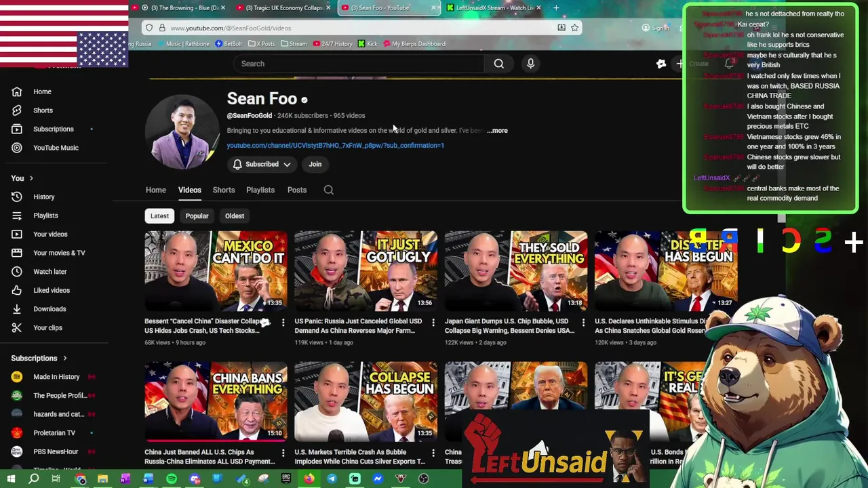Click the lock icon in address bar
The image size is (868, 488).
162,28
